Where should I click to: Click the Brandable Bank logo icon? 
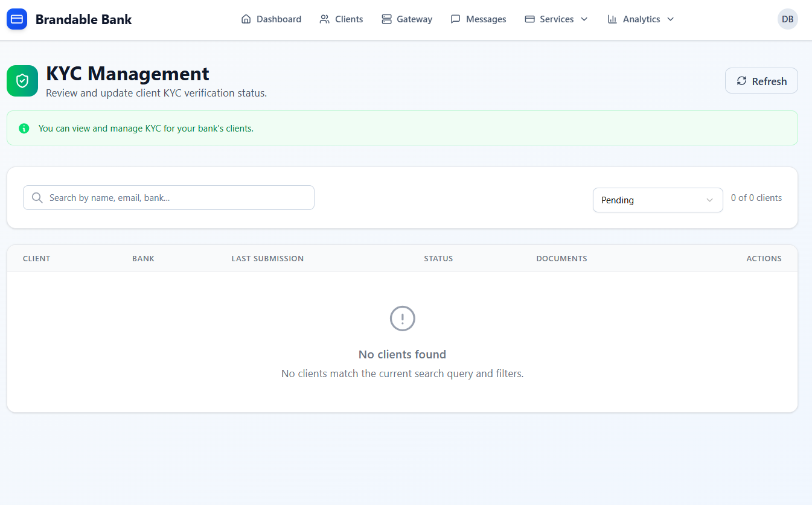point(16,19)
